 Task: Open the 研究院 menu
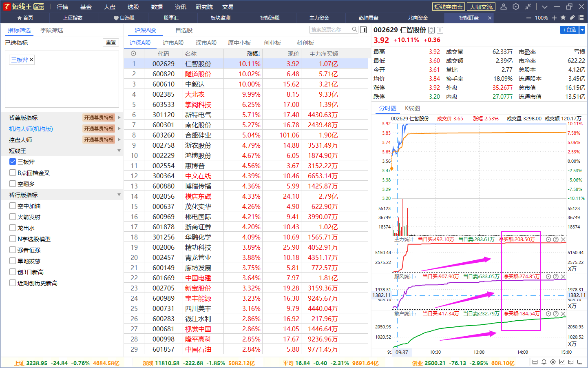204,7
